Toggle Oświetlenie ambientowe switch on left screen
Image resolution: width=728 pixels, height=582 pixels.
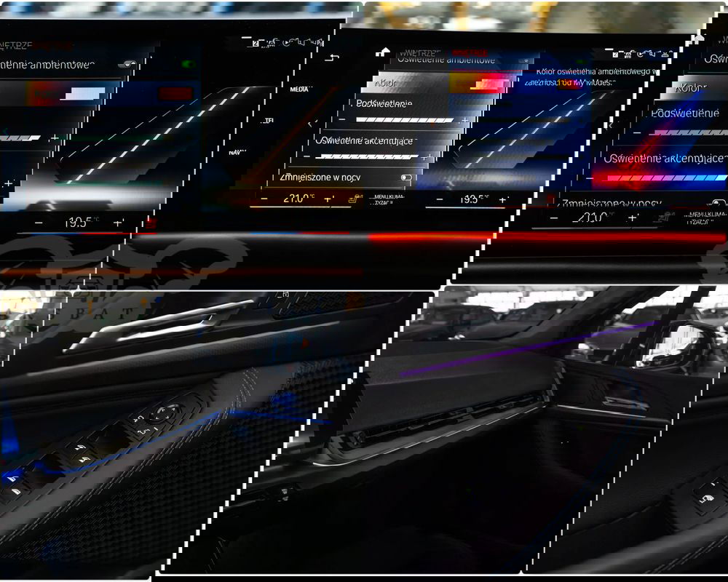pyautogui.click(x=129, y=65)
